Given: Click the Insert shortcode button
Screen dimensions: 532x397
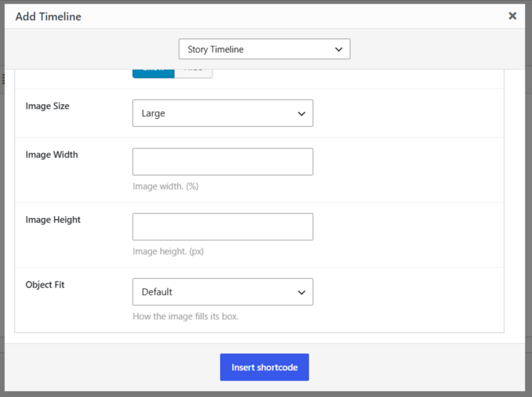Looking at the screenshot, I should [264, 367].
